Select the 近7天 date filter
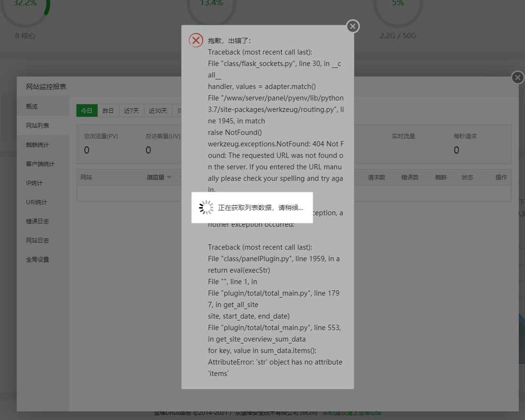This screenshot has height=420, width=525. [x=131, y=111]
